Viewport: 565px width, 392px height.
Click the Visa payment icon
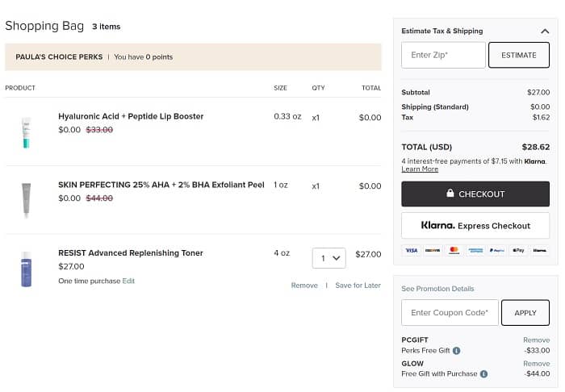(x=411, y=250)
